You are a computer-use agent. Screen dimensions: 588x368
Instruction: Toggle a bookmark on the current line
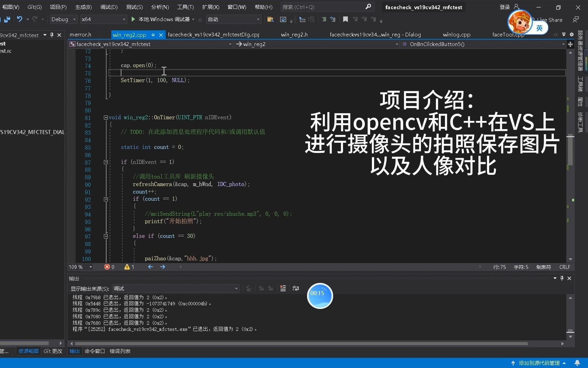[345, 19]
